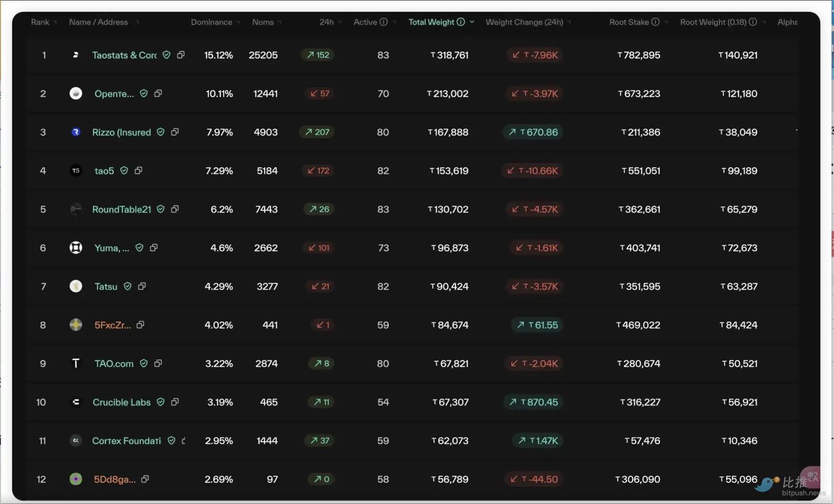Click the TAO.com validator logo
This screenshot has height=504, width=834.
[x=76, y=363]
